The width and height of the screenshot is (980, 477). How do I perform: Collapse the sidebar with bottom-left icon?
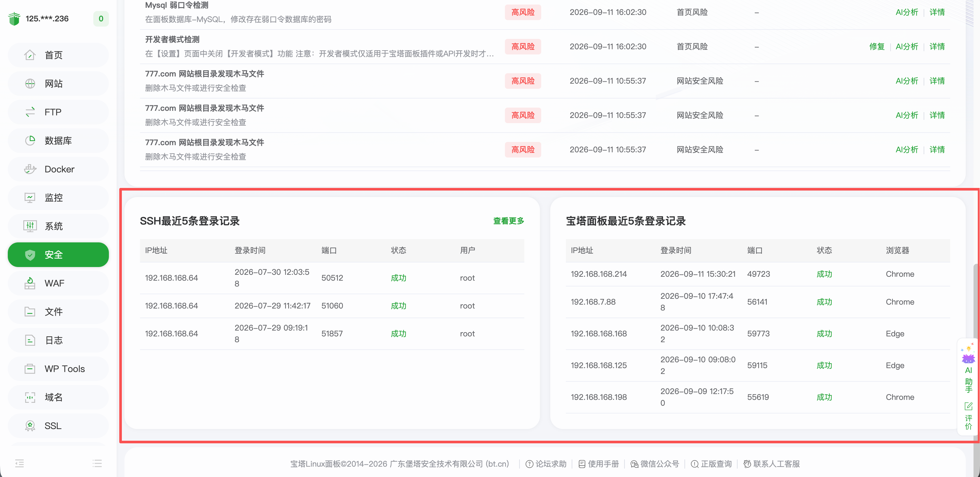pos(19,463)
